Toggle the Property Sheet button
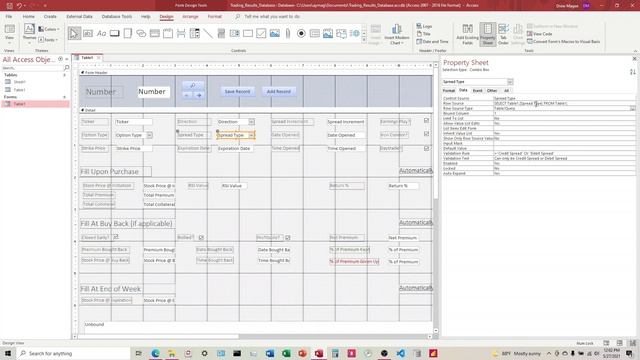 click(488, 35)
